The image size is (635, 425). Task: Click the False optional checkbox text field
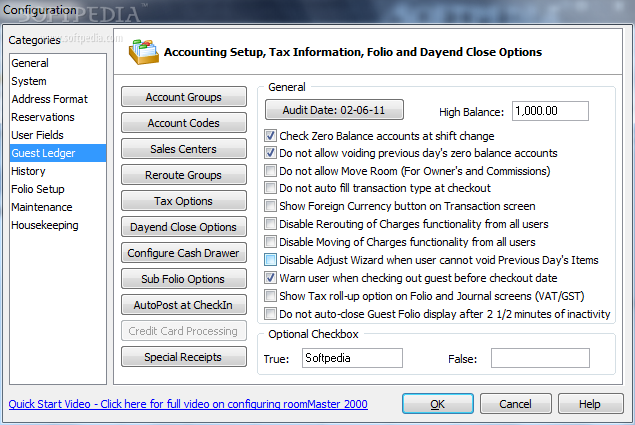(x=540, y=358)
